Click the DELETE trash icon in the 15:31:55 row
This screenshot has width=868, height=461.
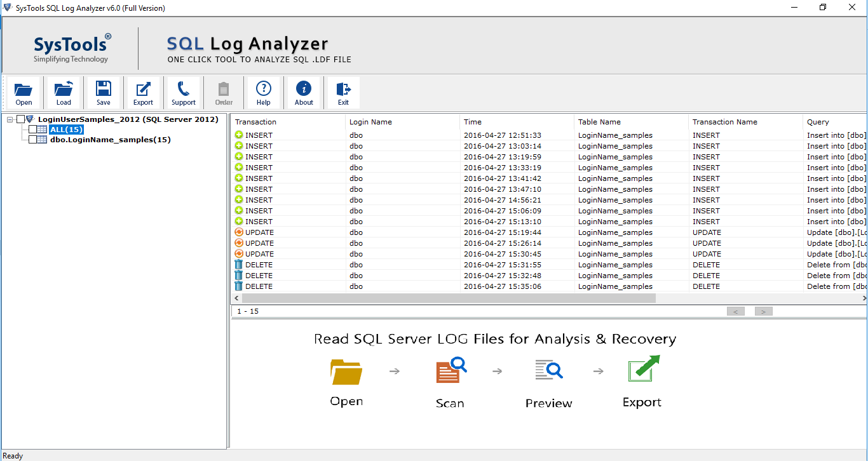point(239,264)
